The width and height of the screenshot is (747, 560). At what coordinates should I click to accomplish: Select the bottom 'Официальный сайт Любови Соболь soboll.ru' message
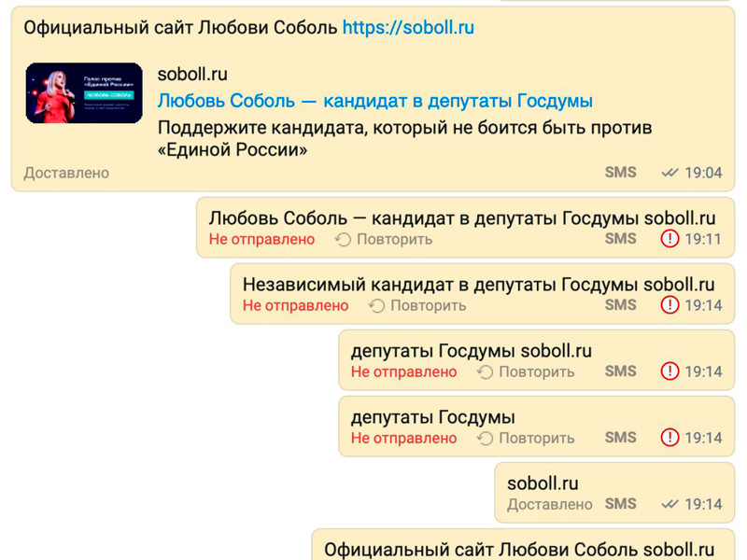(519, 549)
